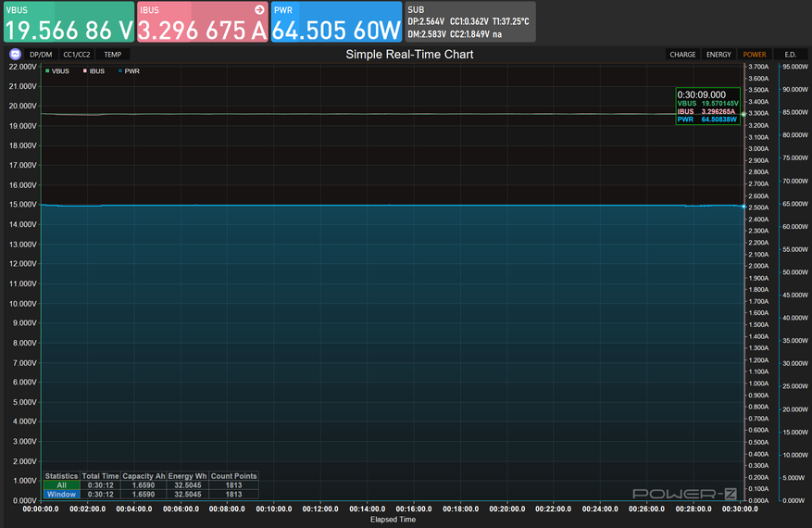Select the All statistics row
812x528 pixels.
151,485
